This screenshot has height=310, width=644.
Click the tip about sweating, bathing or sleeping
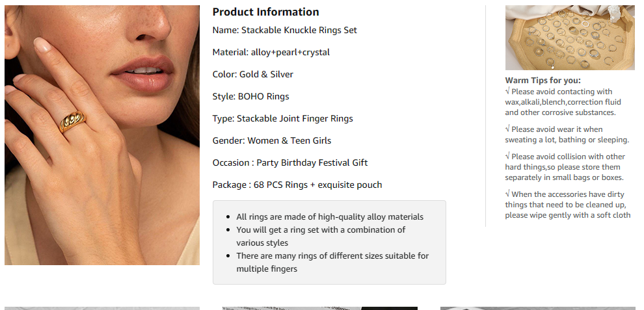[567, 135]
